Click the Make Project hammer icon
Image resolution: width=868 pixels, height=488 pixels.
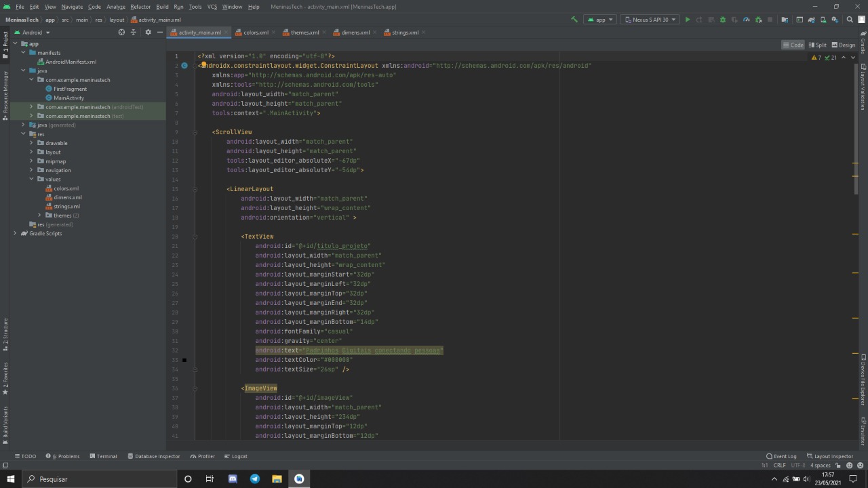tap(574, 20)
